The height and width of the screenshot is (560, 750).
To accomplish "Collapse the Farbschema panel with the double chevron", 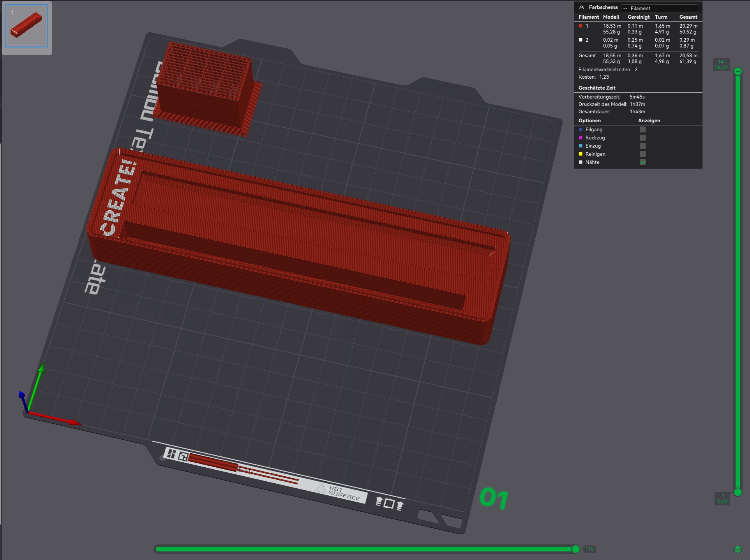I will (x=582, y=7).
